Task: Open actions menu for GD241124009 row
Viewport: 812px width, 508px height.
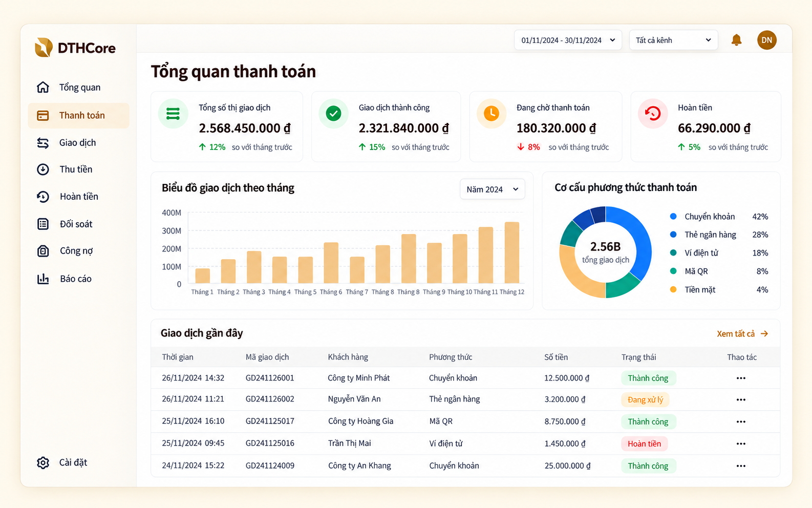Action: (x=741, y=466)
